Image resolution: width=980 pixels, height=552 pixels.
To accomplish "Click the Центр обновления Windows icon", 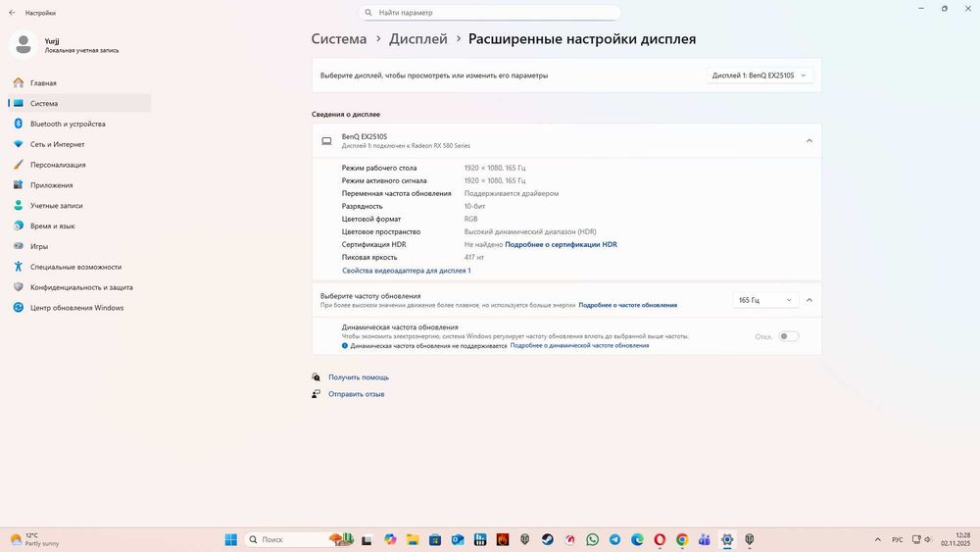I will point(18,308).
